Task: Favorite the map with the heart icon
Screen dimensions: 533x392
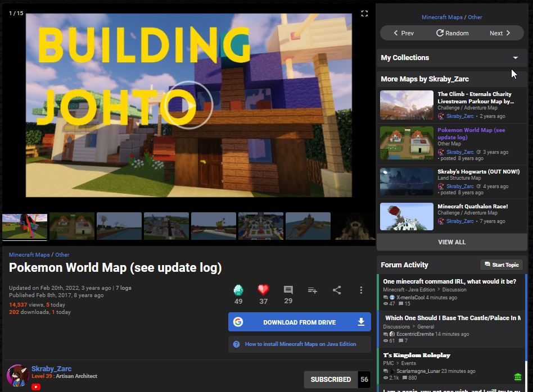Action: click(263, 290)
